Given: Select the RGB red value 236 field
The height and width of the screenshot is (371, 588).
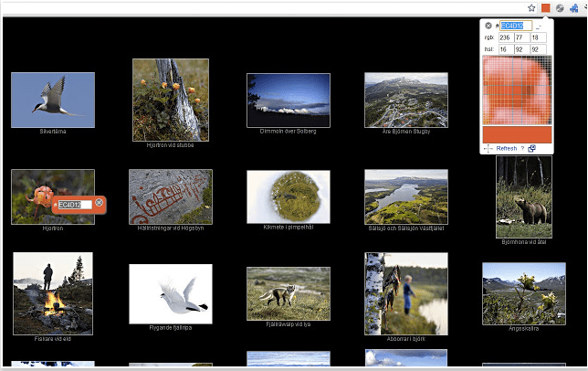Looking at the screenshot, I should click(x=506, y=37).
